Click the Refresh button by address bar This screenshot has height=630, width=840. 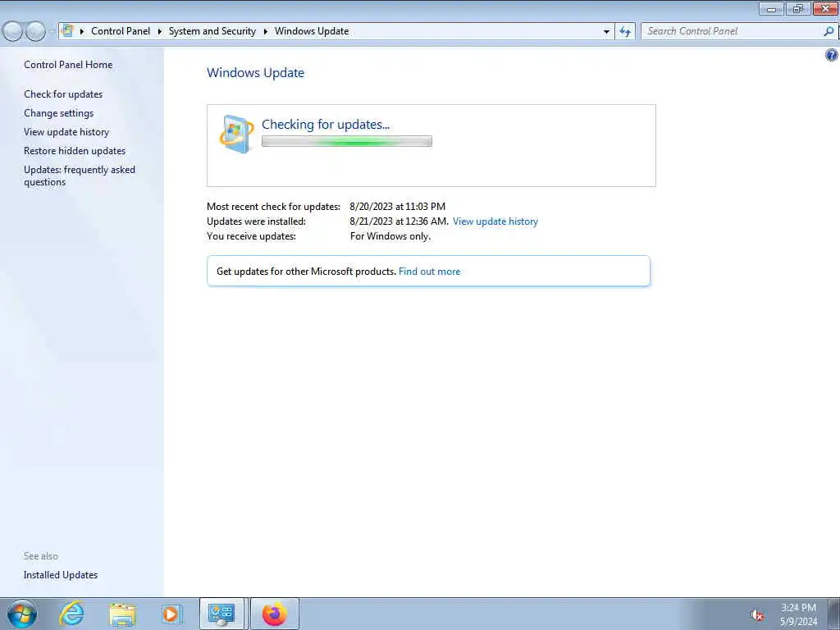(625, 32)
